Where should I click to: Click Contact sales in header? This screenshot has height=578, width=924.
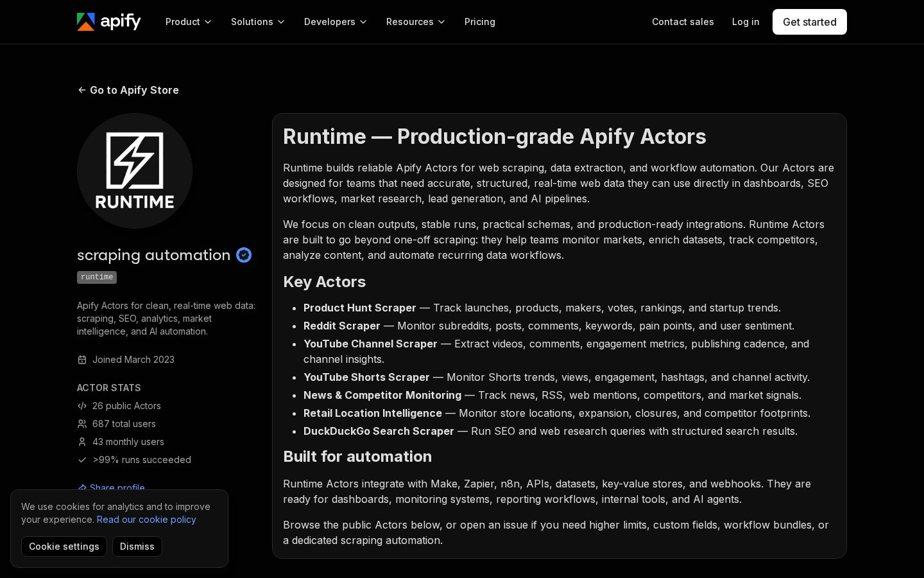coord(683,22)
